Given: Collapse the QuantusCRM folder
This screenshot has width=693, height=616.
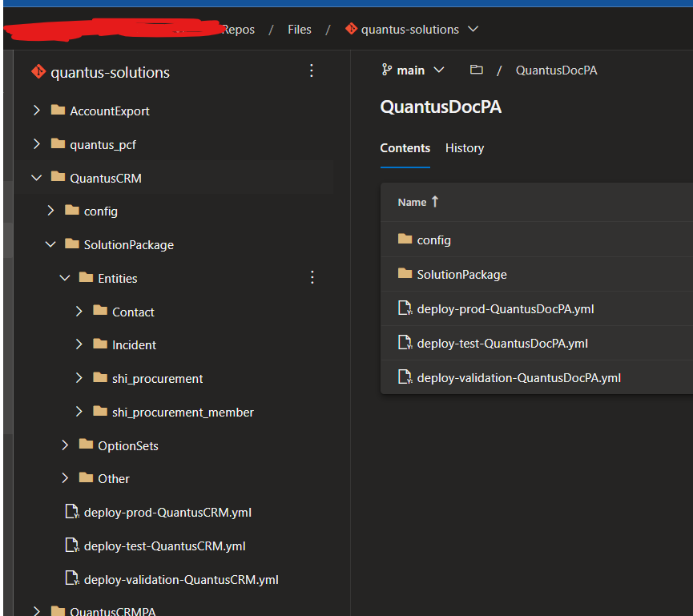Looking at the screenshot, I should [36, 177].
